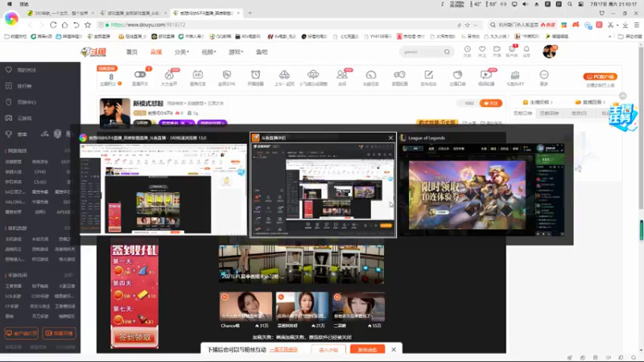Reload page with browser refresh icon
644x362 pixels.
click(53, 25)
